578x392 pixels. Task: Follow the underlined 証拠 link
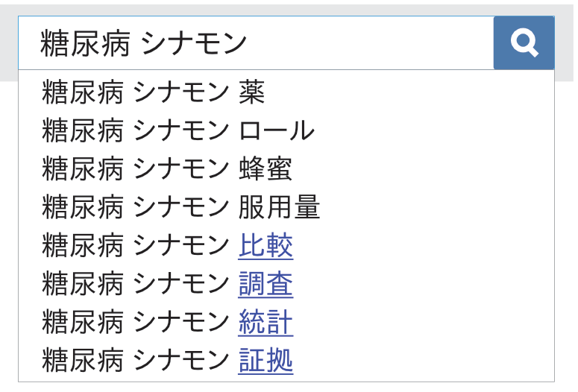[x=266, y=360]
